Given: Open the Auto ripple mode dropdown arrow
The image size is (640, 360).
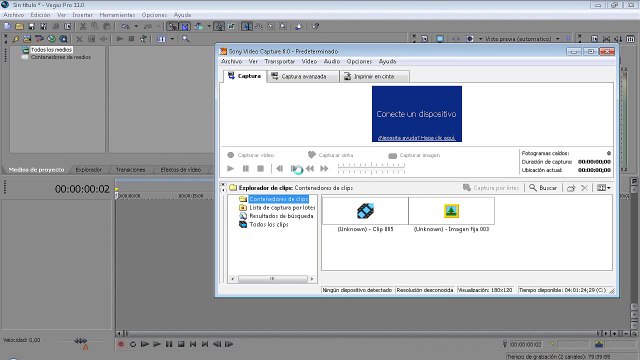Looking at the screenshot, I should 209,26.
